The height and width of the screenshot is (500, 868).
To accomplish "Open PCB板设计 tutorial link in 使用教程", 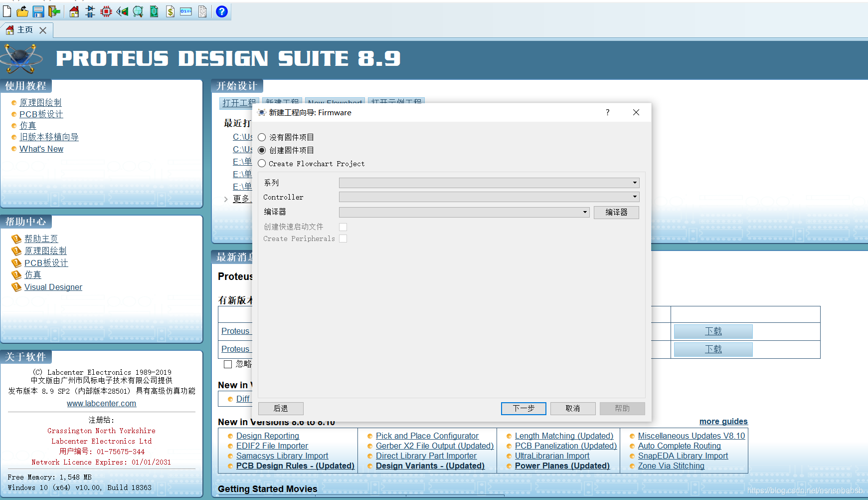I will (41, 114).
